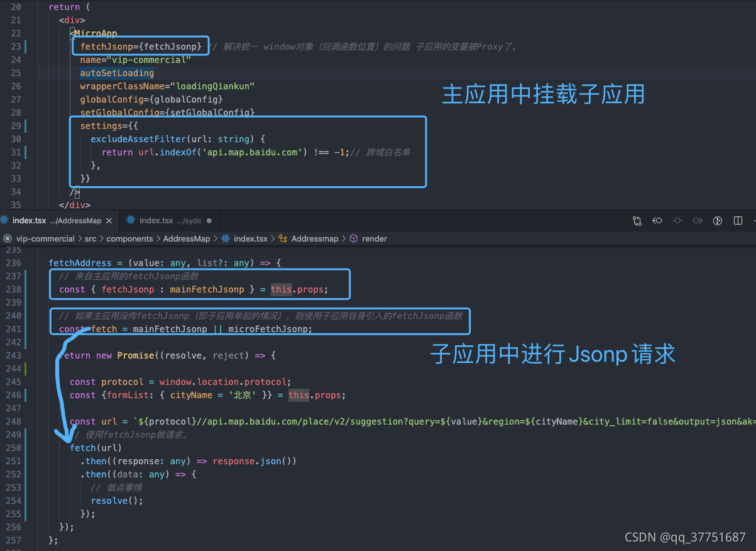Split the editor to the right
The width and height of the screenshot is (756, 551).
pyautogui.click(x=738, y=221)
